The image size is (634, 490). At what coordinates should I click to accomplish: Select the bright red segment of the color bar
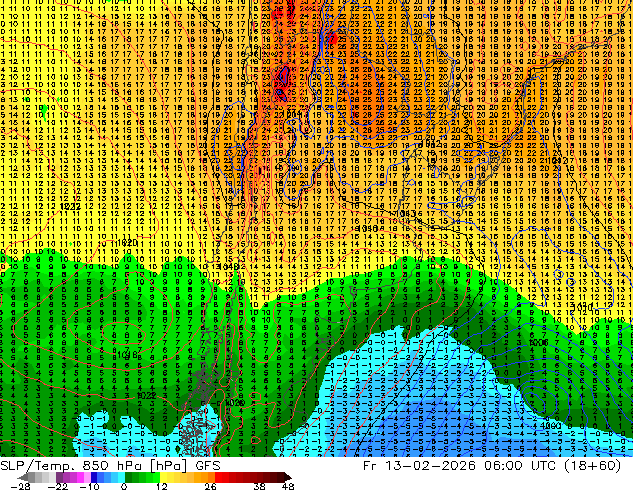(218, 477)
